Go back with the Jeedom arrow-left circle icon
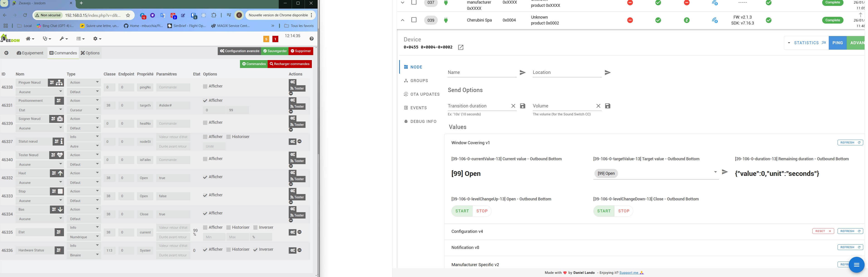 click(x=6, y=53)
